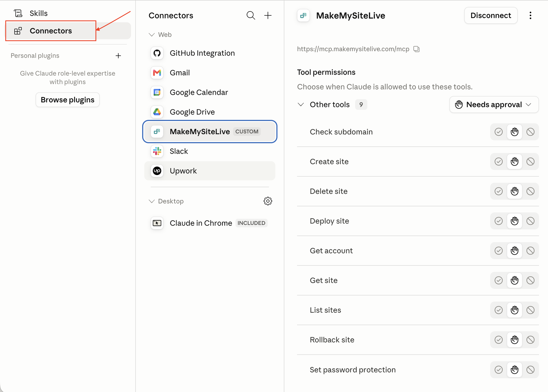Click the Claude in Chrome icon
This screenshot has width=548, height=392.
pos(157,223)
